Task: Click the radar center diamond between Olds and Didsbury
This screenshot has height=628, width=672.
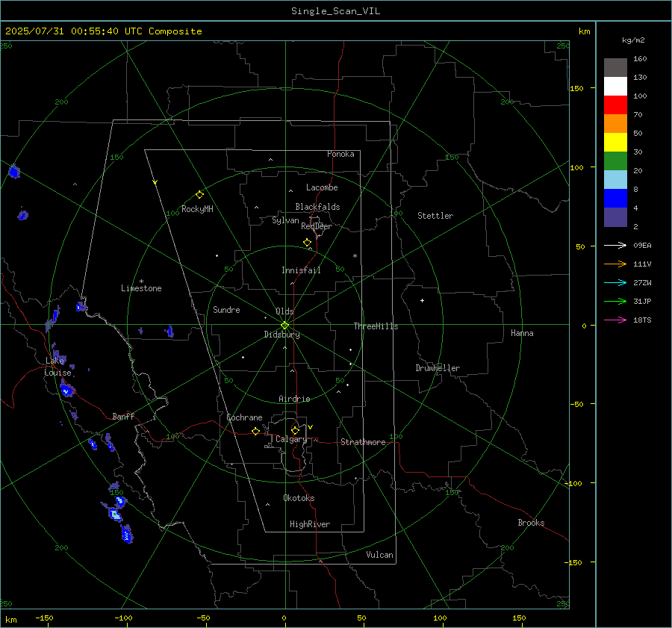Action: 285,326
